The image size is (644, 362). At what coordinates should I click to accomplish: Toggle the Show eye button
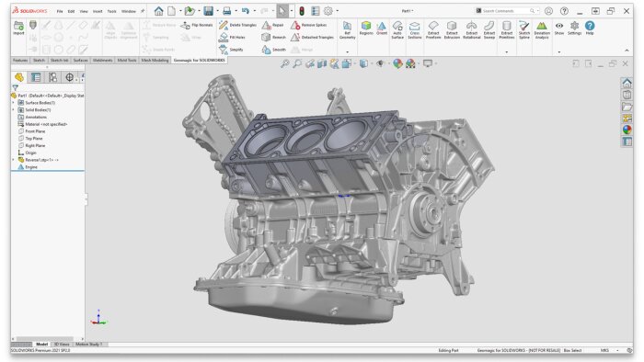pos(559,28)
